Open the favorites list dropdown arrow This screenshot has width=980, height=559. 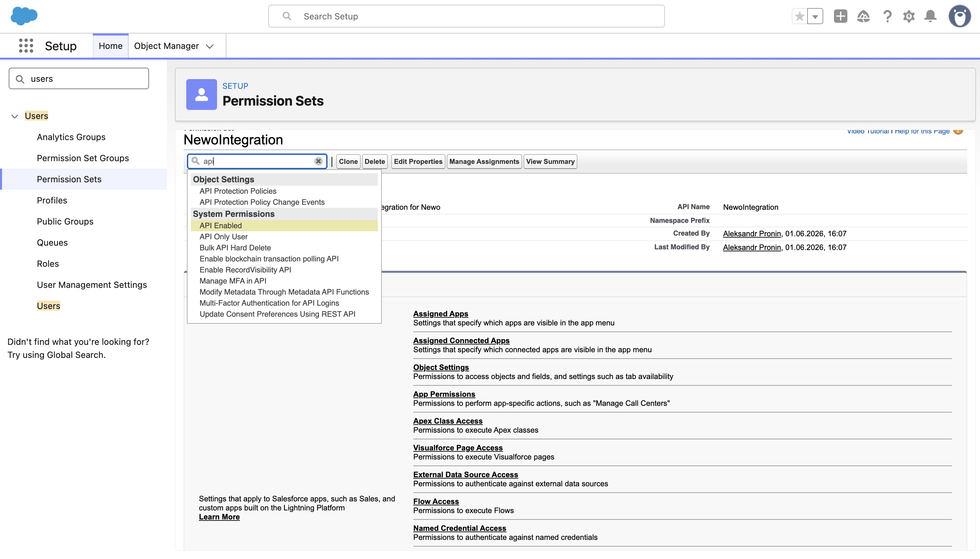click(x=816, y=16)
